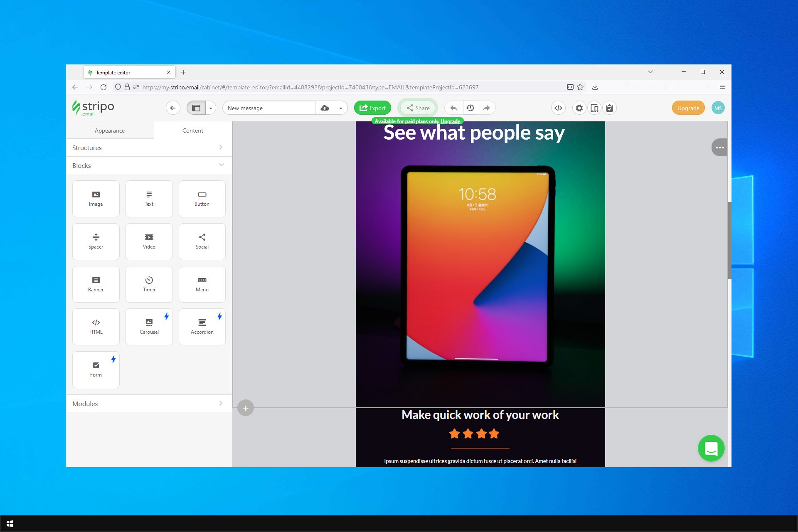798x532 pixels.
Task: Collapse the Blocks section
Action: tap(149, 165)
